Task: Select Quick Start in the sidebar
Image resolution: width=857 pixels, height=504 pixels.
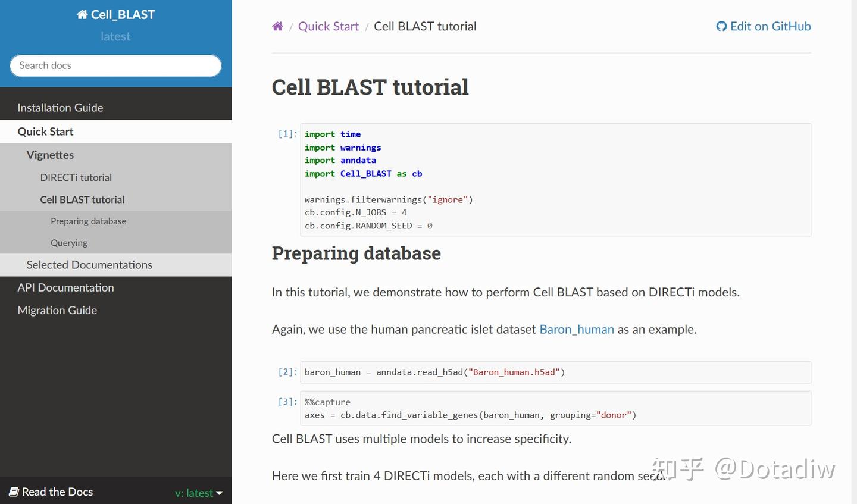Action: point(45,132)
